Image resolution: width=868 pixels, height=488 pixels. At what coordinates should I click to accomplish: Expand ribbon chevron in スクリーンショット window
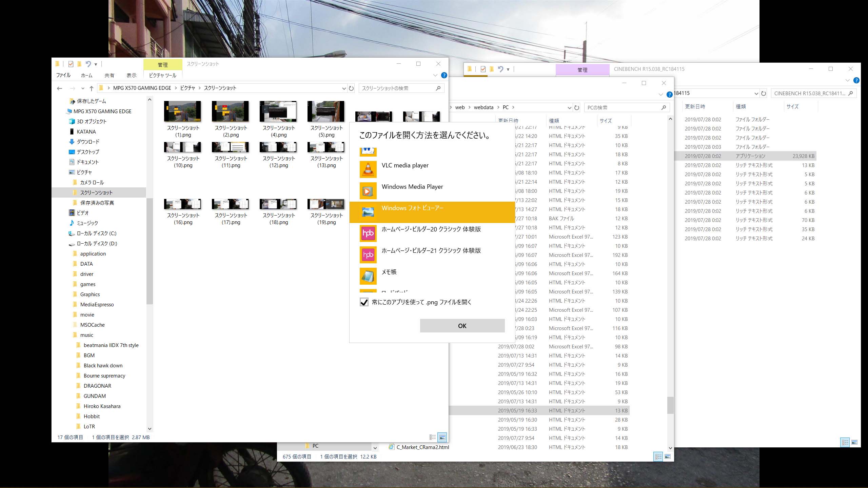pyautogui.click(x=435, y=75)
